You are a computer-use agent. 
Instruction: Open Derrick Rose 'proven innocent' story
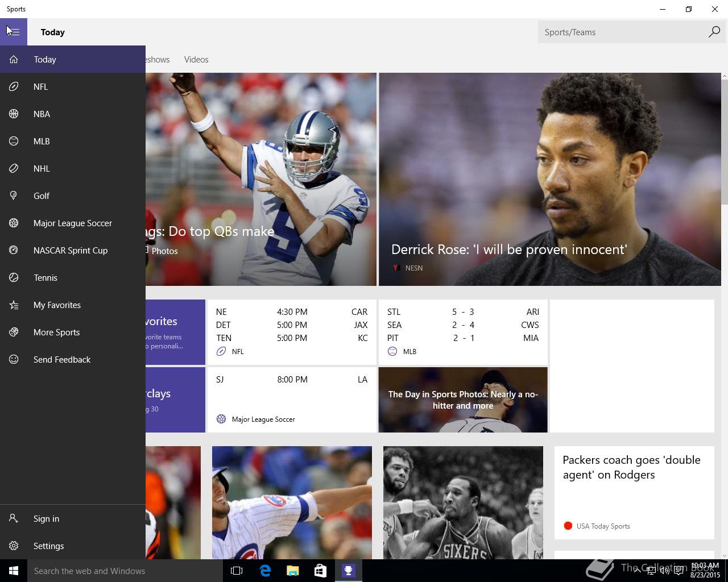[x=549, y=179]
